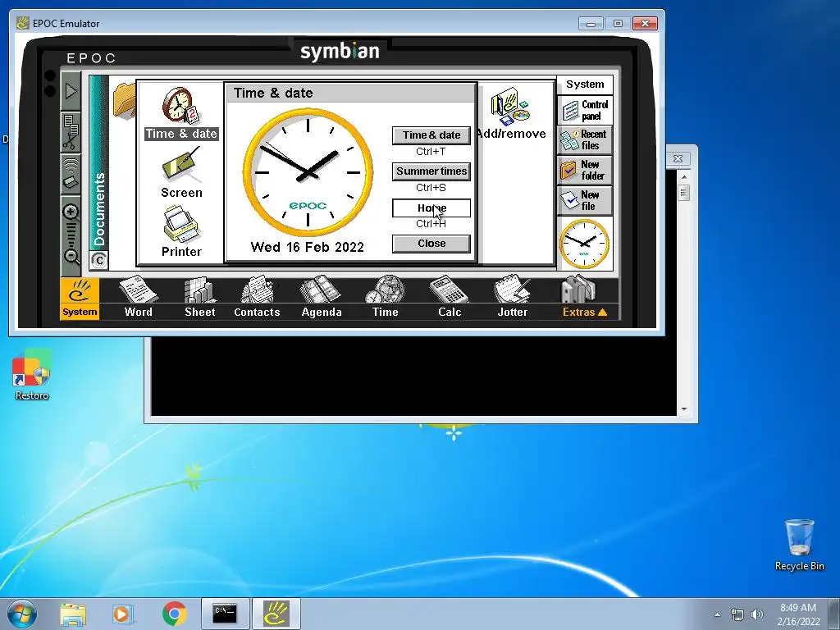The width and height of the screenshot is (840, 630).
Task: Launch the Agenda application
Action: point(322,297)
